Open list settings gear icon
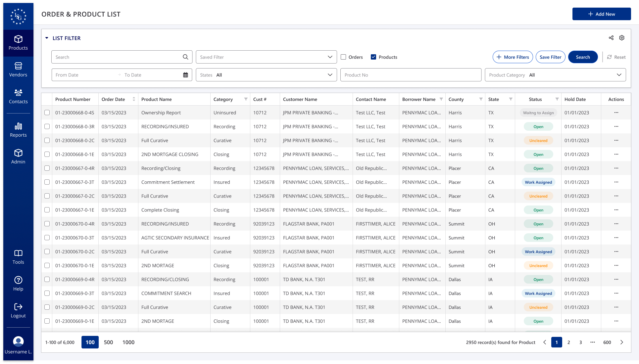The height and width of the screenshot is (364, 639). coord(622,38)
